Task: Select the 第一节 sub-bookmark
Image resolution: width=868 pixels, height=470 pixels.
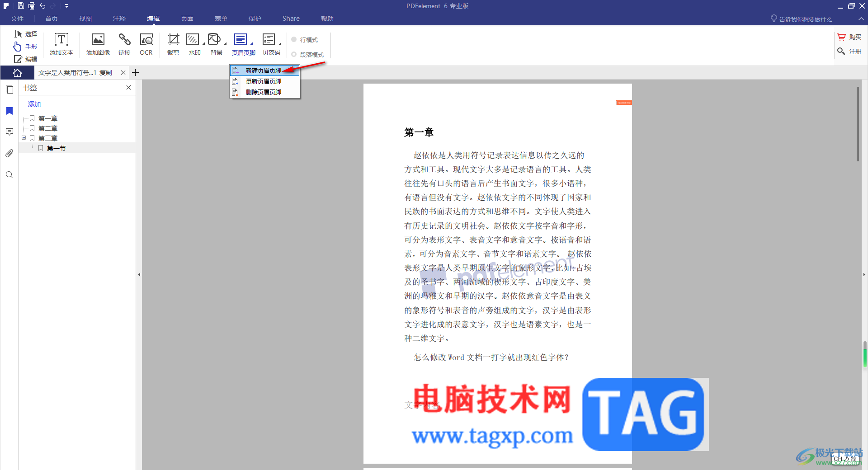Action: click(x=57, y=148)
